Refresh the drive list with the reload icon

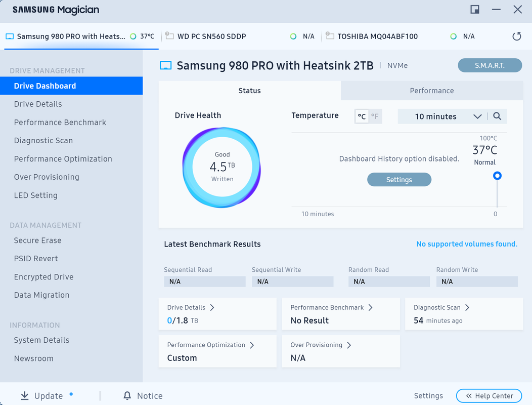[x=516, y=36]
